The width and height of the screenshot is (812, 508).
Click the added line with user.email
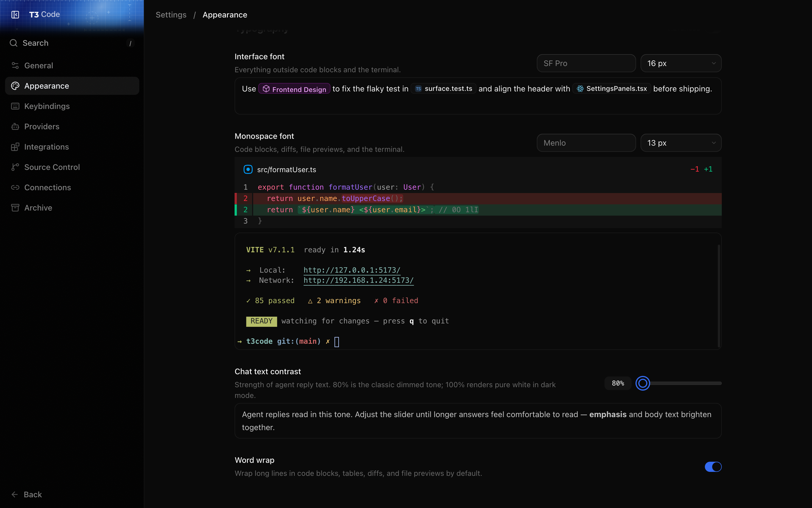pos(478,210)
